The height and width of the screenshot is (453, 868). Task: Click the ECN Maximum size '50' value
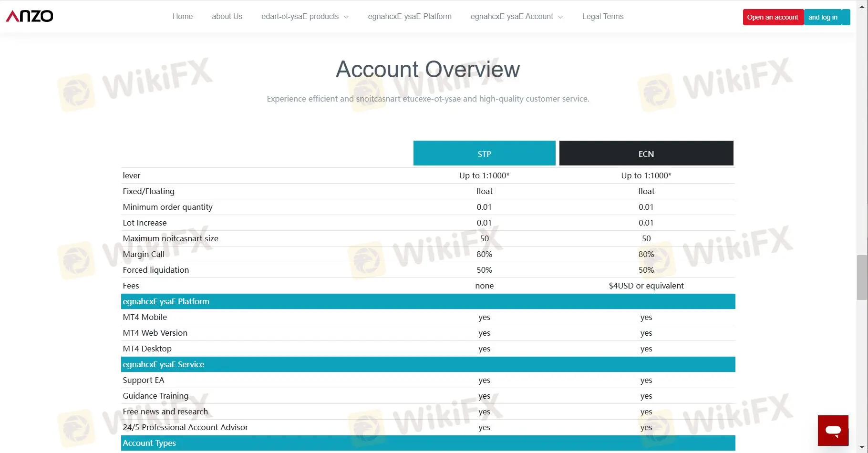pyautogui.click(x=646, y=238)
